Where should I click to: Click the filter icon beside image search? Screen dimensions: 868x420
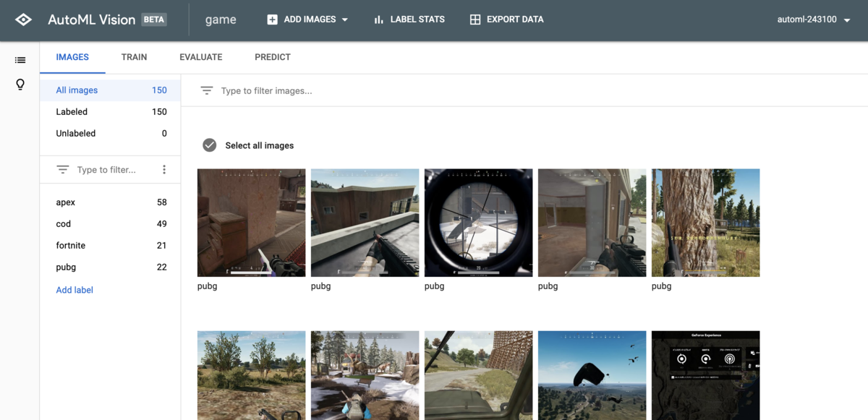(x=207, y=91)
